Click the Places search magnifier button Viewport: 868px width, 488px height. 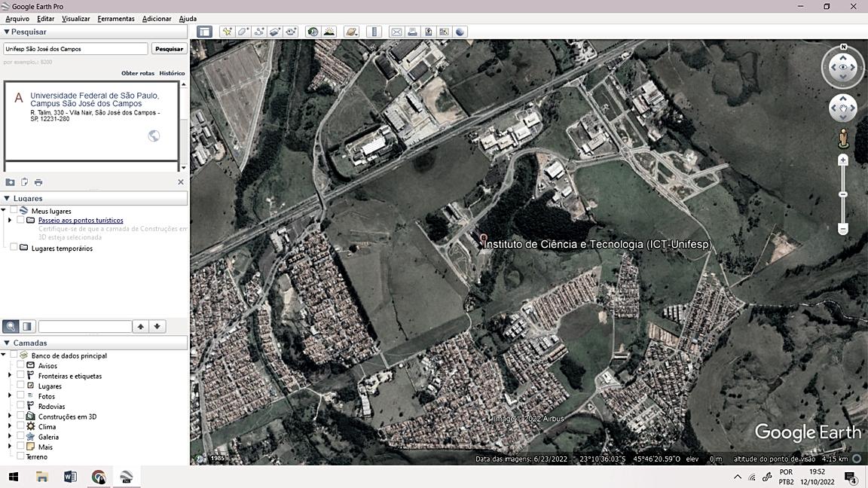coord(11,326)
